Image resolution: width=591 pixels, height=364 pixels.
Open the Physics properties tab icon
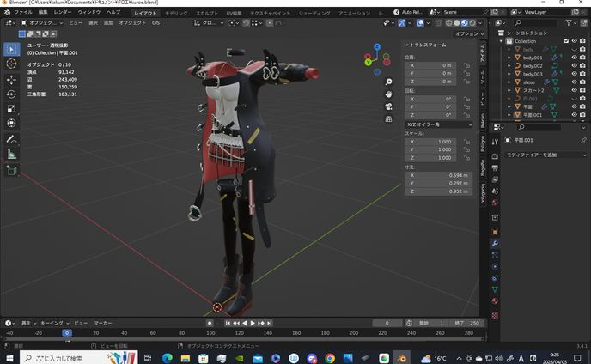(495, 266)
